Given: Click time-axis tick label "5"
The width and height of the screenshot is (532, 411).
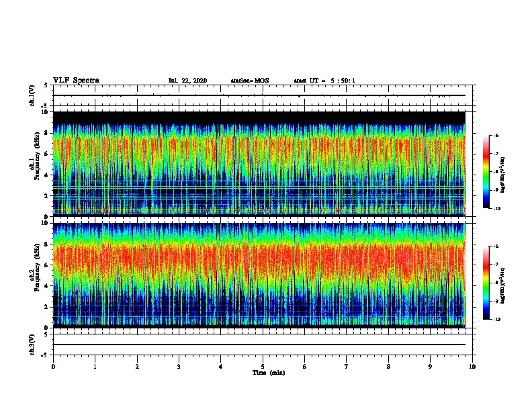Looking at the screenshot, I should [x=263, y=367].
